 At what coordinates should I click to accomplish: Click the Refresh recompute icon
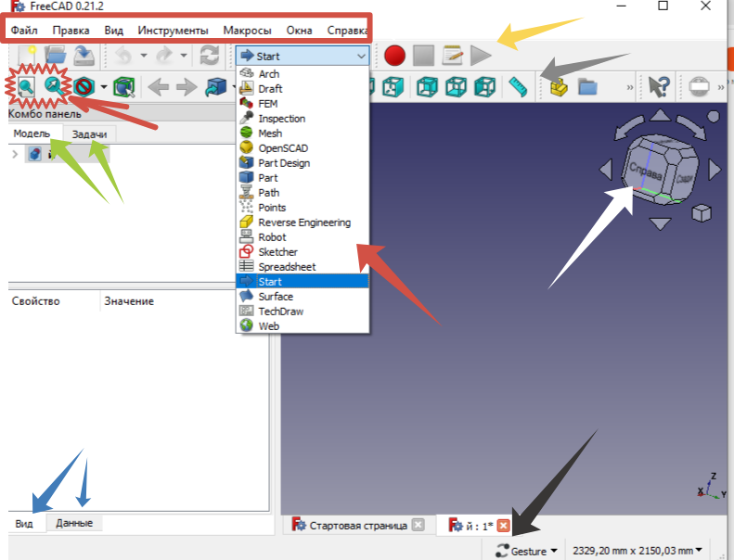(x=209, y=56)
